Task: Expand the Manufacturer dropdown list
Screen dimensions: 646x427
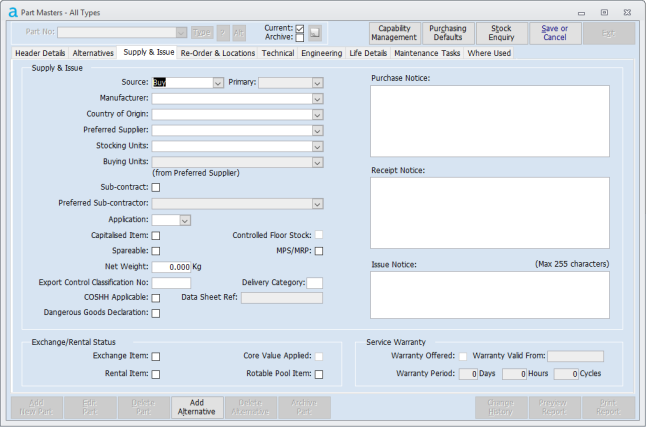Action: (317, 99)
